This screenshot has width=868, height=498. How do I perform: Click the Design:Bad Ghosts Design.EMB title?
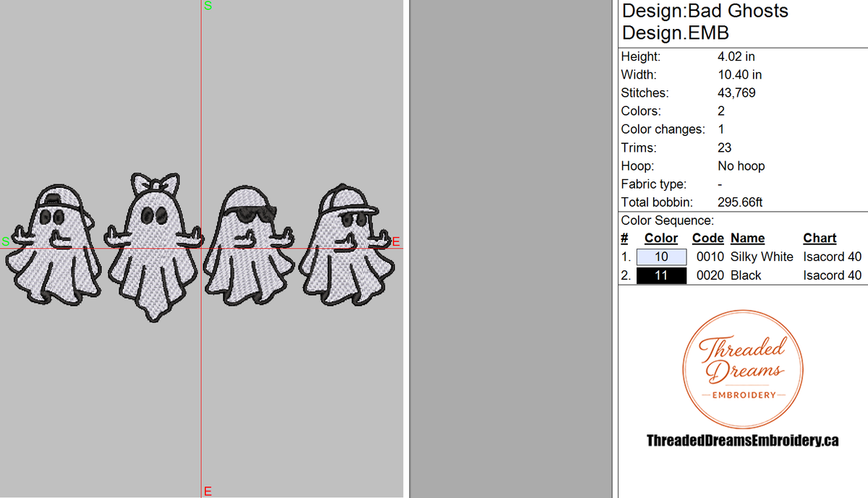point(705,22)
